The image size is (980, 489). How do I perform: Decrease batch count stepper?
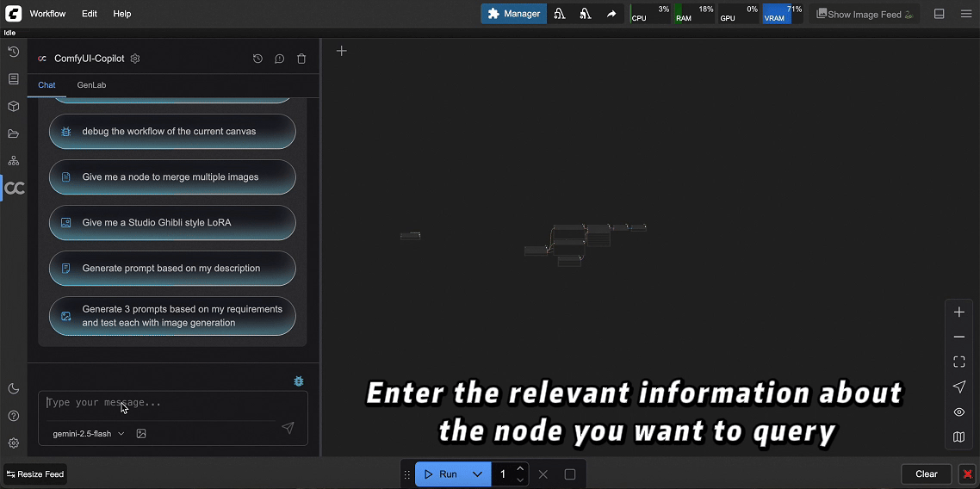click(x=520, y=480)
